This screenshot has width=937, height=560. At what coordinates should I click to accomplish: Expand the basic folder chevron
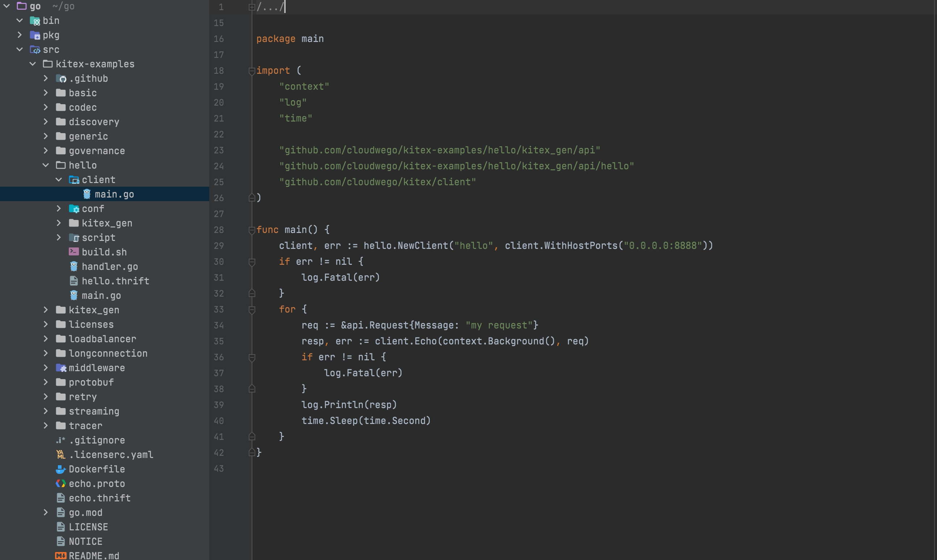[x=46, y=93]
